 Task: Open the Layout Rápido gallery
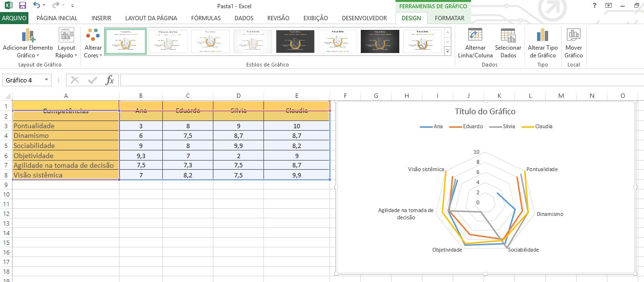click(66, 42)
